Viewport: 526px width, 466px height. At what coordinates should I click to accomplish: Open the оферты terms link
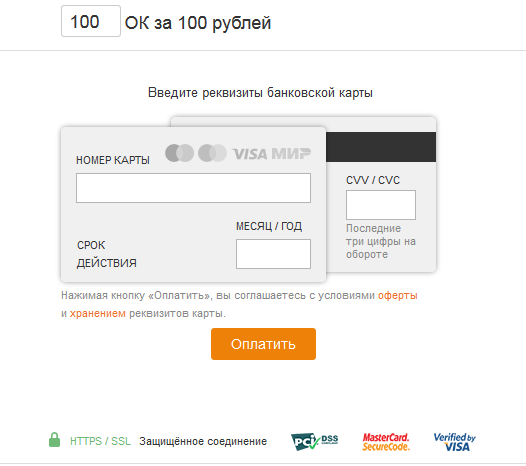point(398,296)
